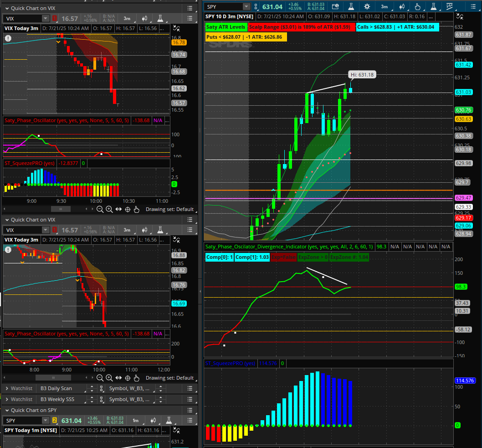Open chart settings gear in SPY chart toolbar

click(x=367, y=6)
